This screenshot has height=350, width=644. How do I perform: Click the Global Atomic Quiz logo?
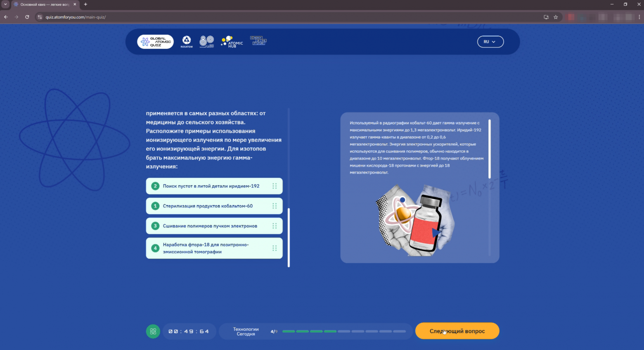[155, 41]
